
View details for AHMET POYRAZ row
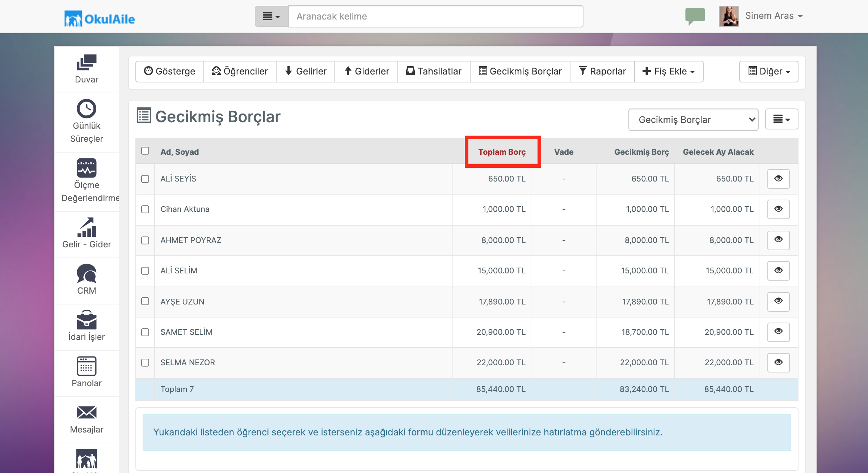pyautogui.click(x=778, y=240)
